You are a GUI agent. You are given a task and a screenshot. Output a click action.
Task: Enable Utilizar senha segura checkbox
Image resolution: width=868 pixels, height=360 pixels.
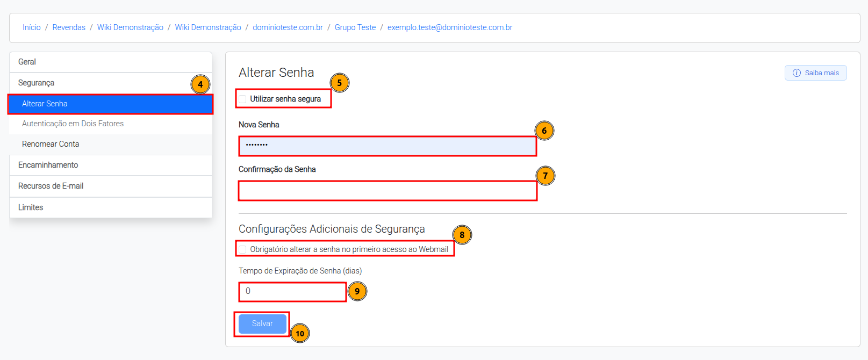[243, 99]
